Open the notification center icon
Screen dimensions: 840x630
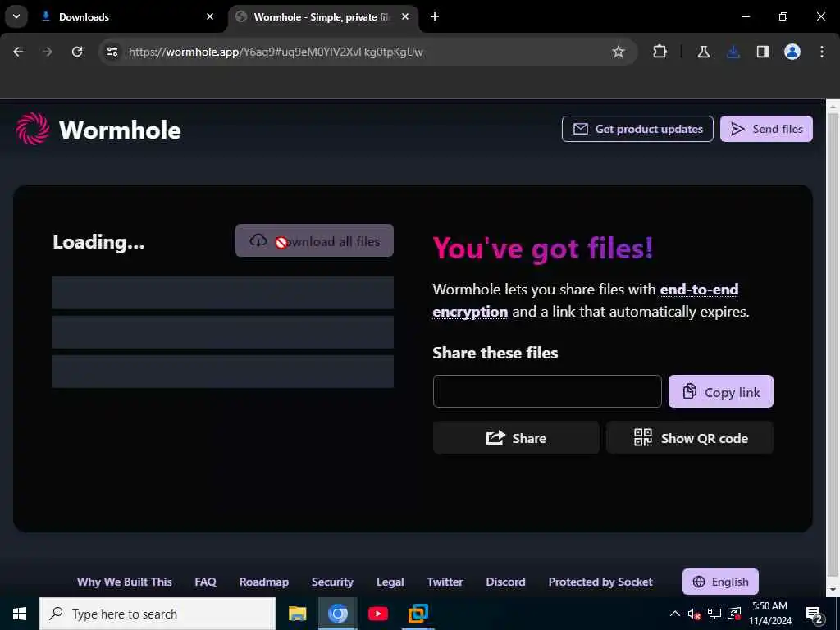point(815,615)
